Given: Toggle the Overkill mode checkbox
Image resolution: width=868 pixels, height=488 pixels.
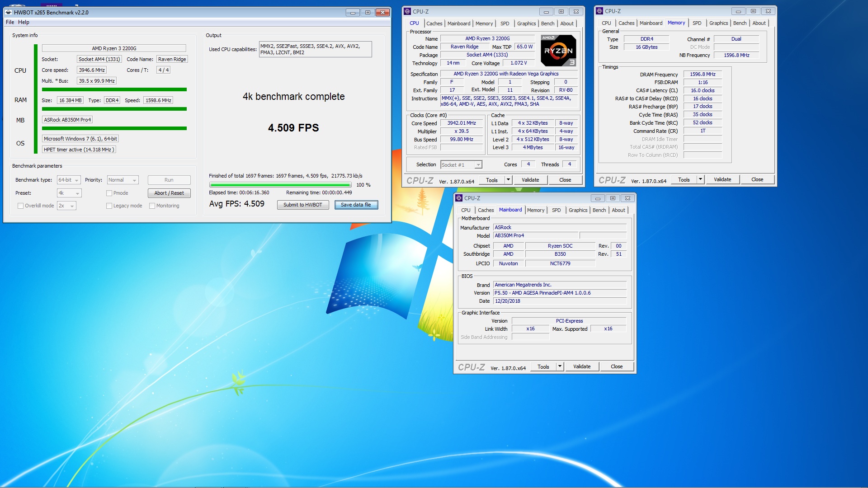Looking at the screenshot, I should click(x=20, y=206).
